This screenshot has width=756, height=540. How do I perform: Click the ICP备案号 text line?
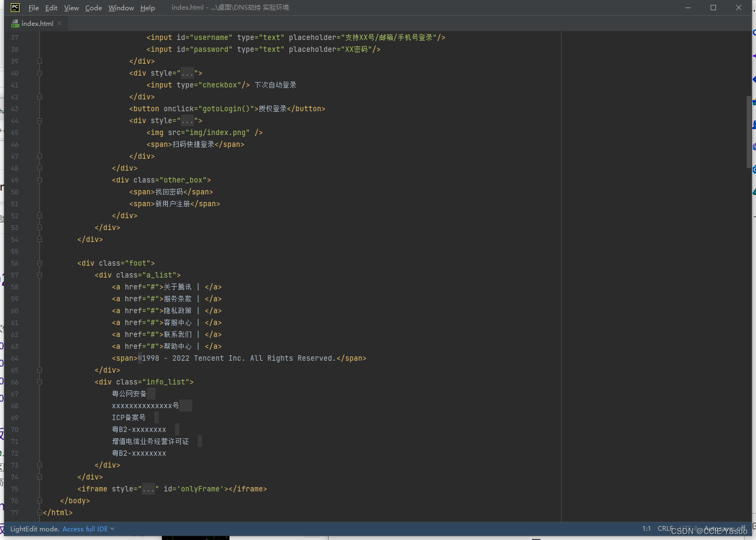click(x=129, y=417)
